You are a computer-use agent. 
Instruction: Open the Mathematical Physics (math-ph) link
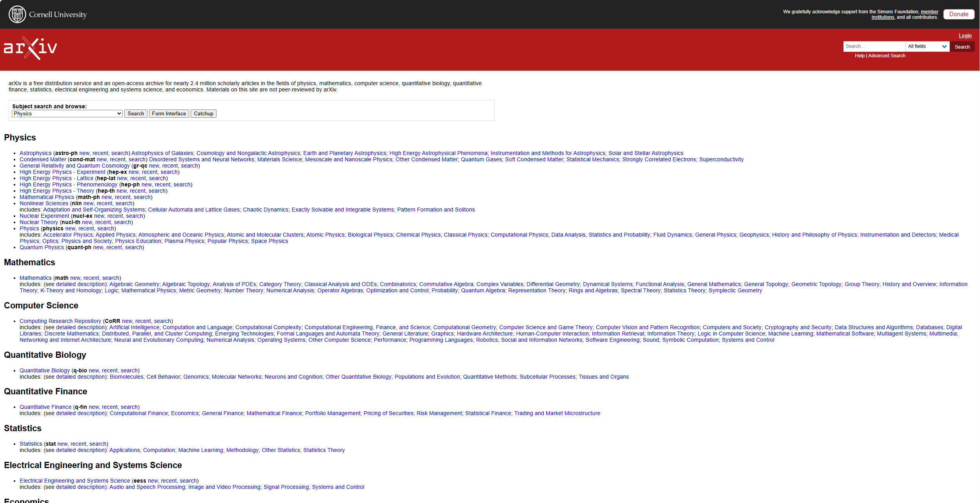47,197
